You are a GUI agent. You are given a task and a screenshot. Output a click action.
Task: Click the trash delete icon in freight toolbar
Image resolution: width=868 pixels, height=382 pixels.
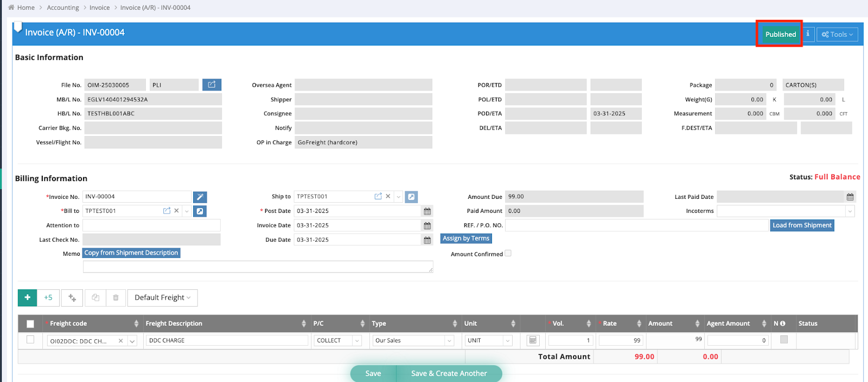point(116,297)
